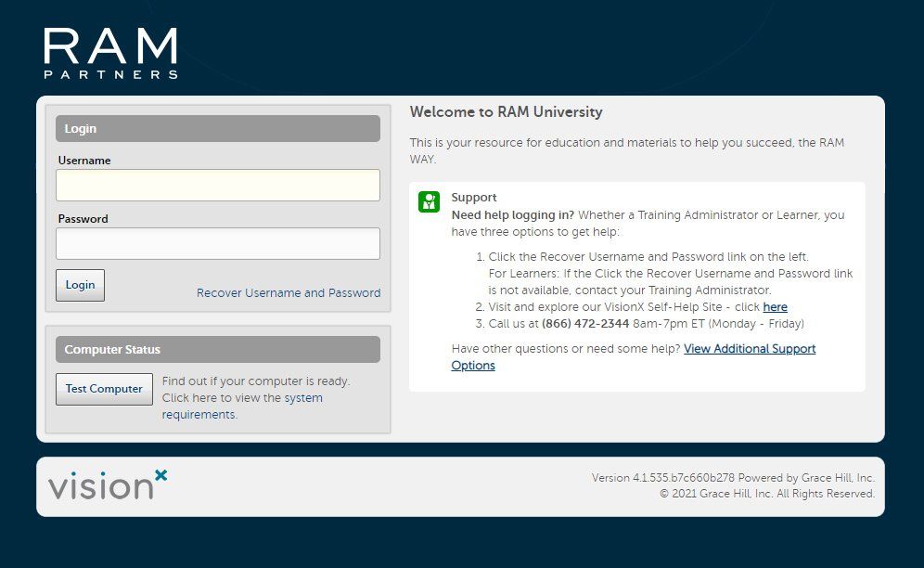Open View Additional Support Options
Image resolution: width=924 pixels, height=568 pixels.
pos(750,348)
